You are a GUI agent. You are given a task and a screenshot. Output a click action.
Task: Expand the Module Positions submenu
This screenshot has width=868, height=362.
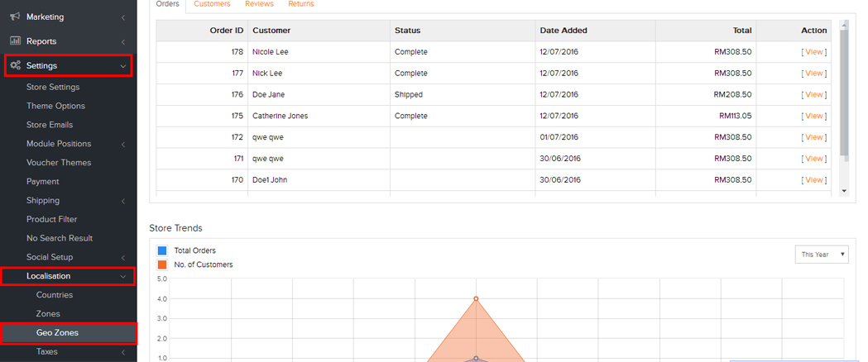tap(123, 145)
